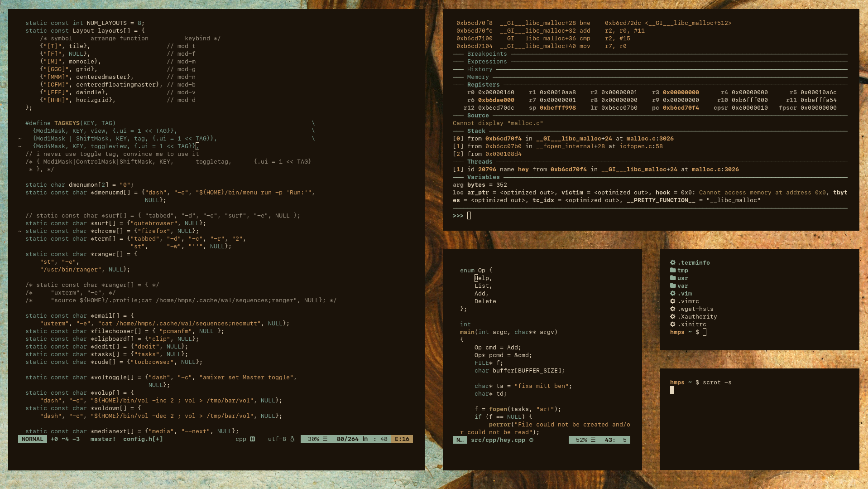Viewport: 868px width, 489px height.
Task: Click the 'Registers' section header
Action: tap(483, 84)
